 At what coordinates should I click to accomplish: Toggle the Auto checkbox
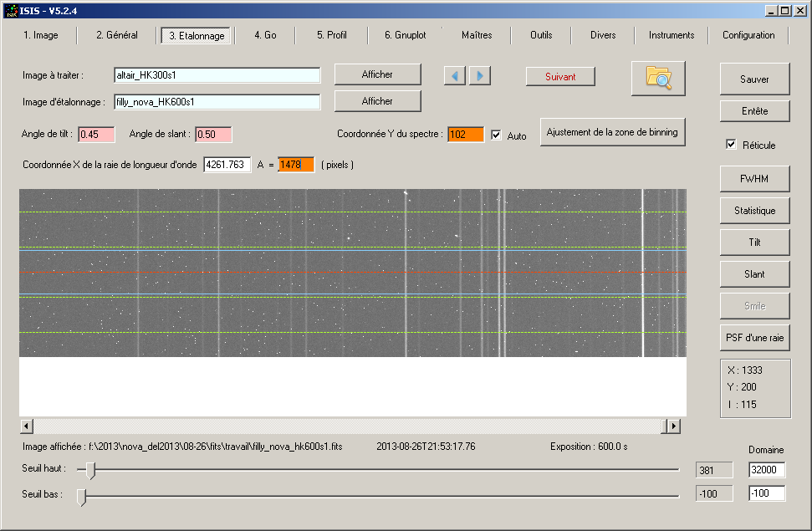pyautogui.click(x=497, y=135)
